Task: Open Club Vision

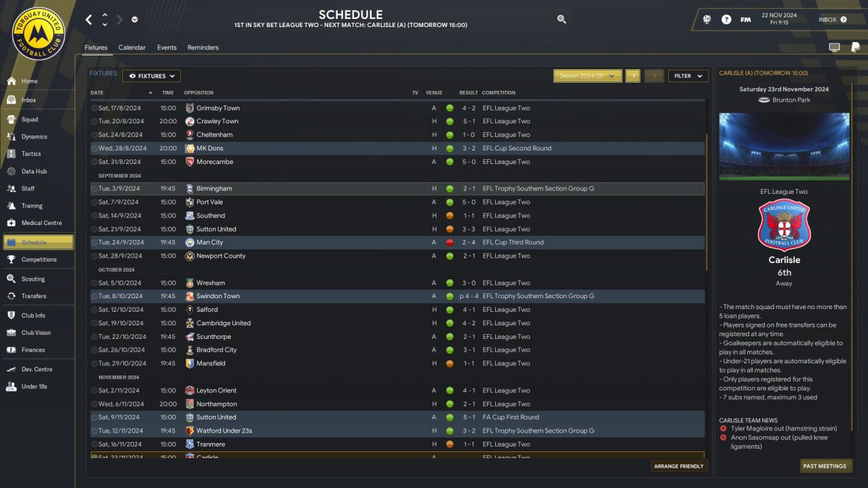Action: [37, 333]
